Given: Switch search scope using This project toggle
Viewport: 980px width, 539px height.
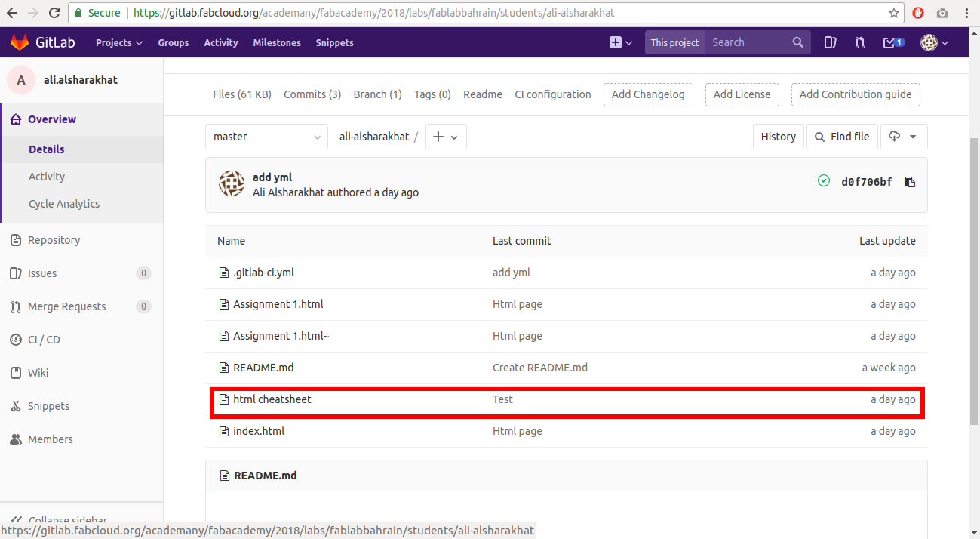Looking at the screenshot, I should [x=674, y=42].
